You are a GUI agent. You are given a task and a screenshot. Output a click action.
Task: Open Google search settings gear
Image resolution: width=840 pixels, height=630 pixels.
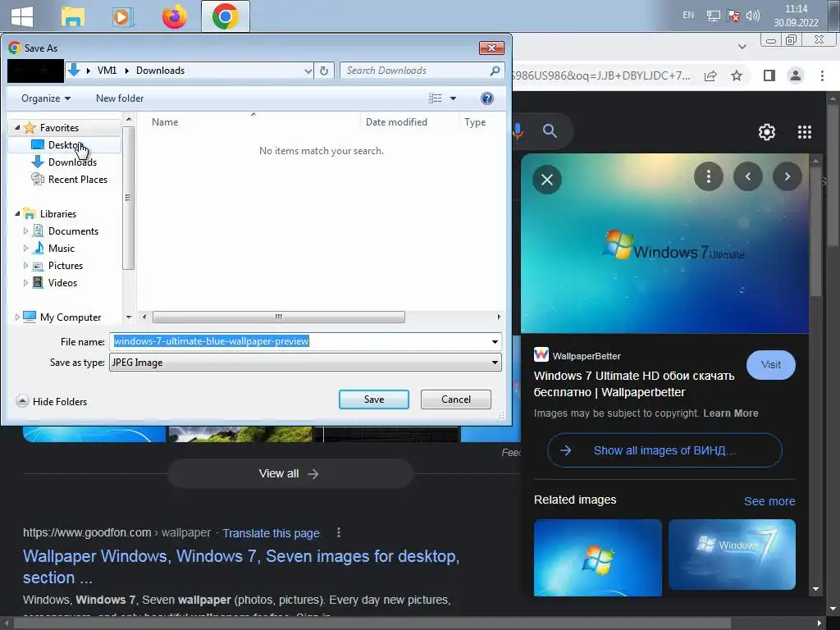point(767,132)
